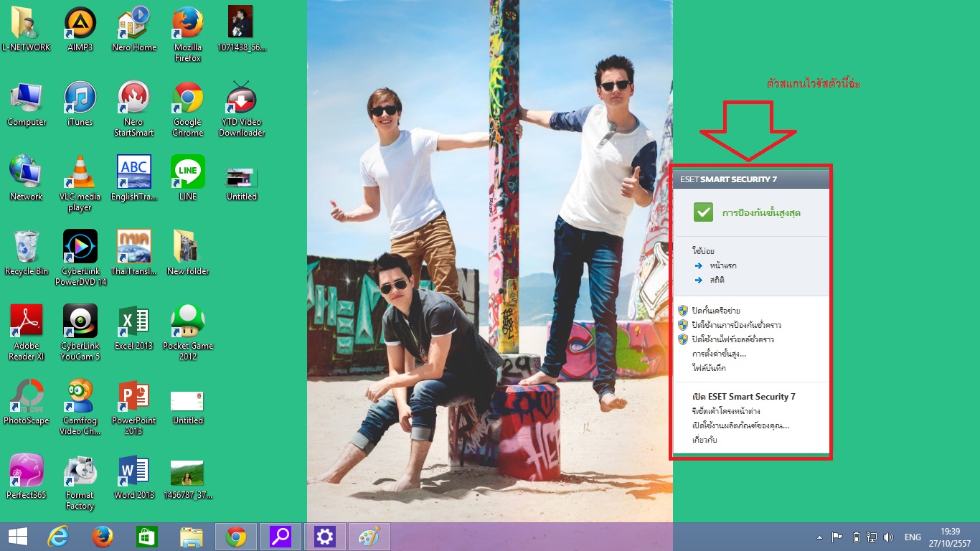Open the LINE desktop shortcut
The width and height of the screenshot is (980, 551).
tap(188, 173)
